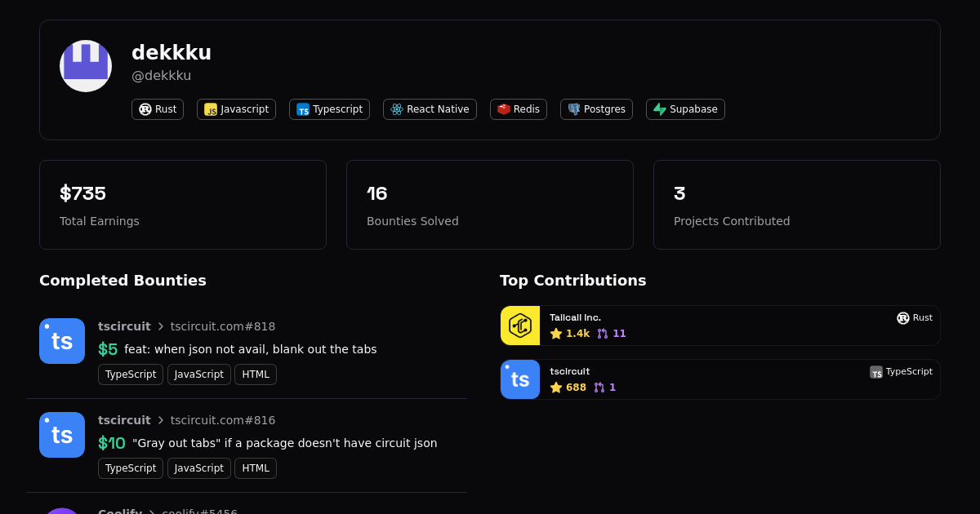Click tscircuit logo beside bounty #816
This screenshot has width=980, height=514.
(x=62, y=435)
